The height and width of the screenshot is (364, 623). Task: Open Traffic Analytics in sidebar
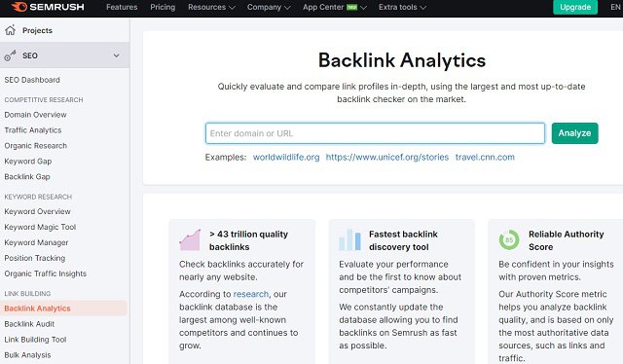click(x=33, y=130)
